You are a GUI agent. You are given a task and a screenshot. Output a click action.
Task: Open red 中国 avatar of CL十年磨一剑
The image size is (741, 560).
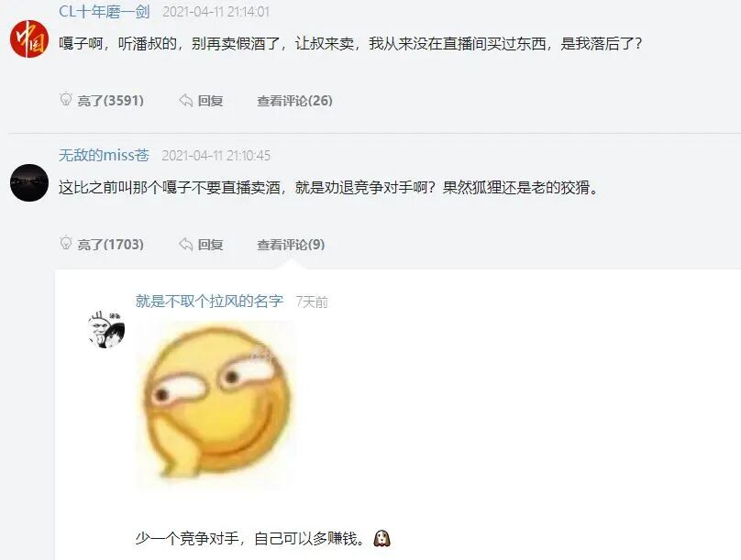point(29,38)
